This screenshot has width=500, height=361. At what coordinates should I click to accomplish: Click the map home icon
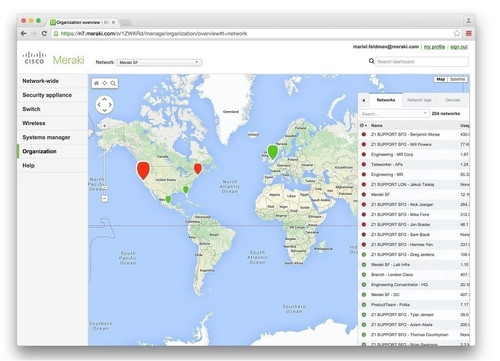click(96, 83)
